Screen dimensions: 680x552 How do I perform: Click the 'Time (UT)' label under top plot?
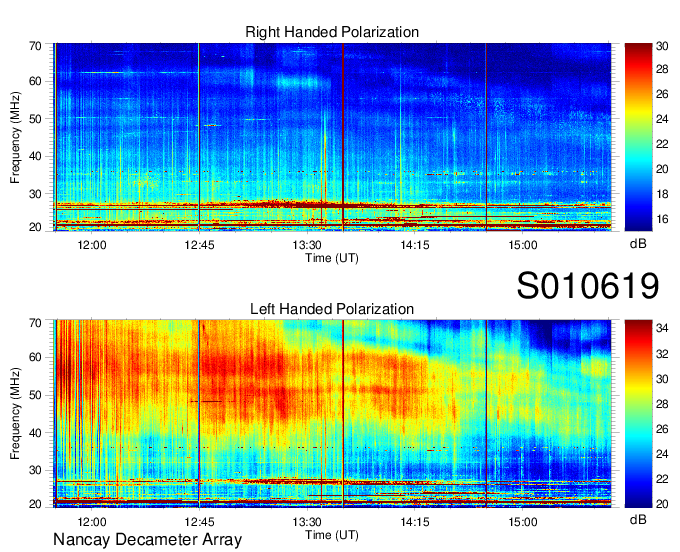pos(332,258)
